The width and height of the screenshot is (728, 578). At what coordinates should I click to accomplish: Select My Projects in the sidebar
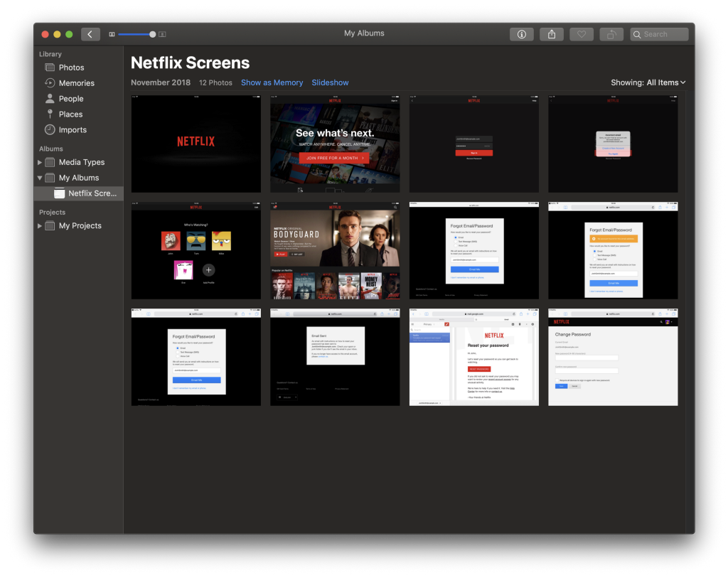(79, 226)
